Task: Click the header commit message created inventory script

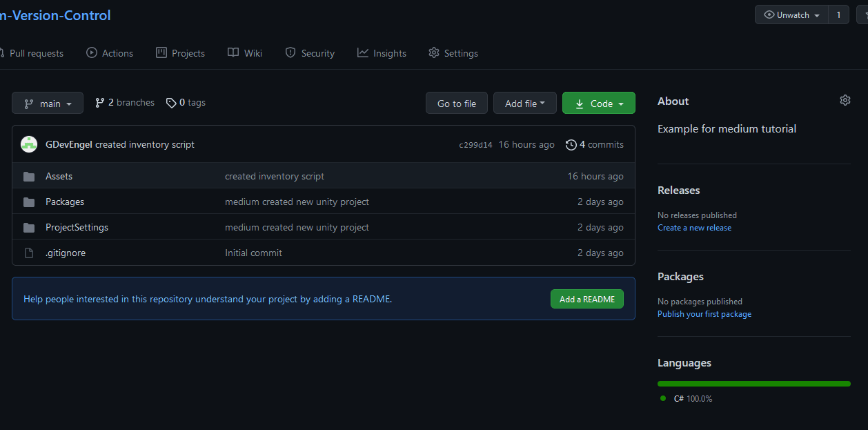Action: click(x=145, y=144)
